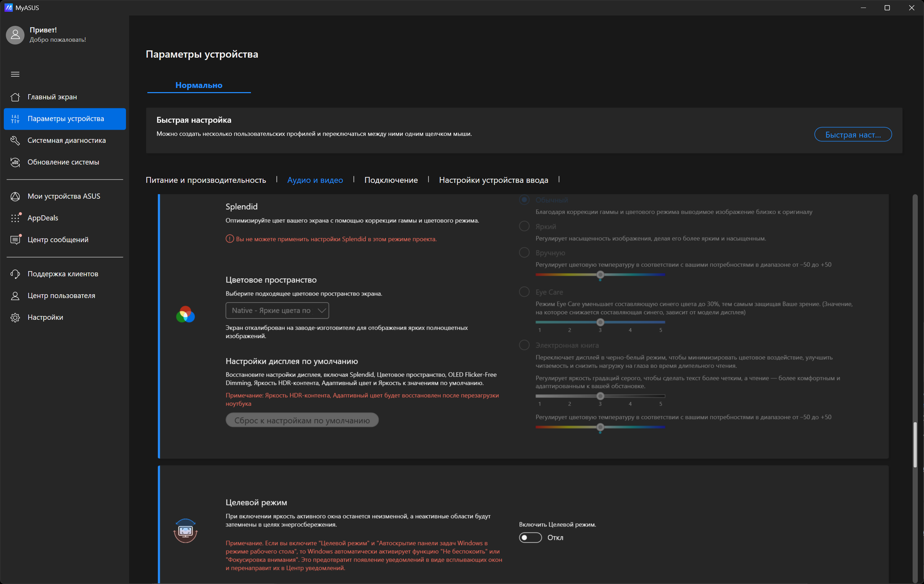Viewport: 924px width, 584px height.
Task: Click the Целевой режим heading
Action: pos(256,502)
